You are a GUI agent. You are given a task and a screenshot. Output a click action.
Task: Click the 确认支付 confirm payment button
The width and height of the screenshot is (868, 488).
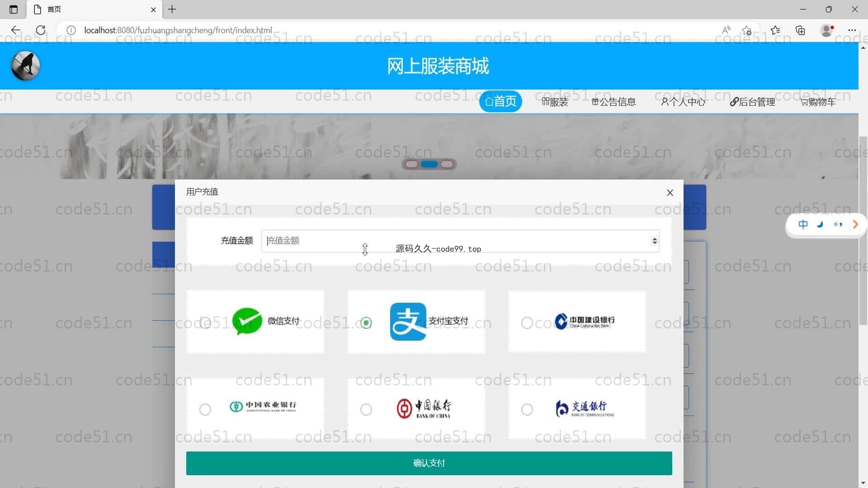click(429, 463)
